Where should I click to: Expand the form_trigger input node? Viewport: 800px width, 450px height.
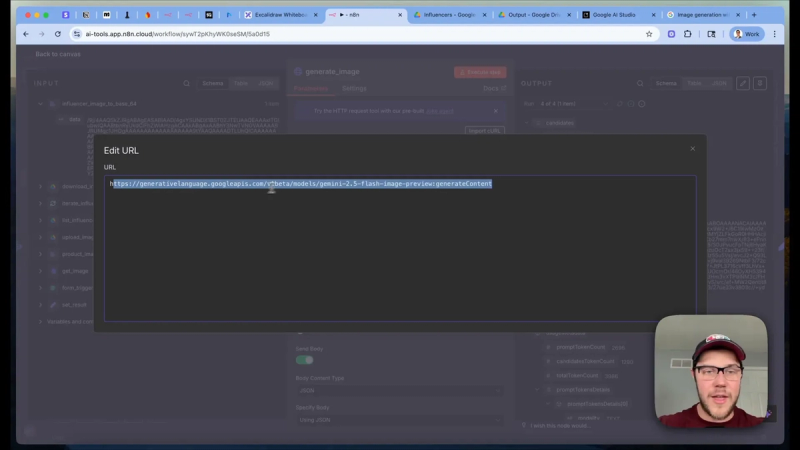tap(40, 288)
